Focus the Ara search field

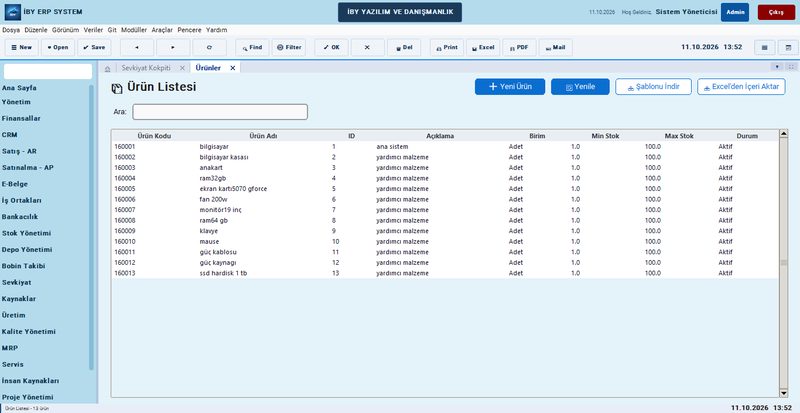click(220, 112)
